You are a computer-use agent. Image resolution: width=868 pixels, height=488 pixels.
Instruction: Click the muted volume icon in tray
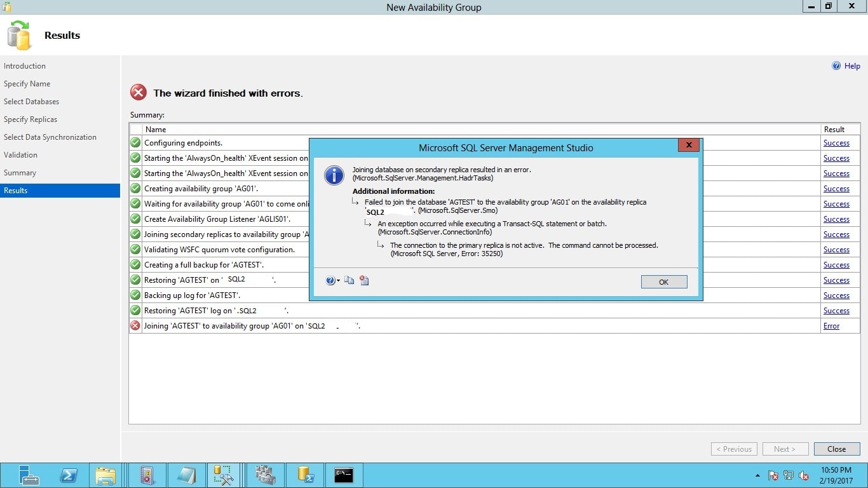pos(804,475)
